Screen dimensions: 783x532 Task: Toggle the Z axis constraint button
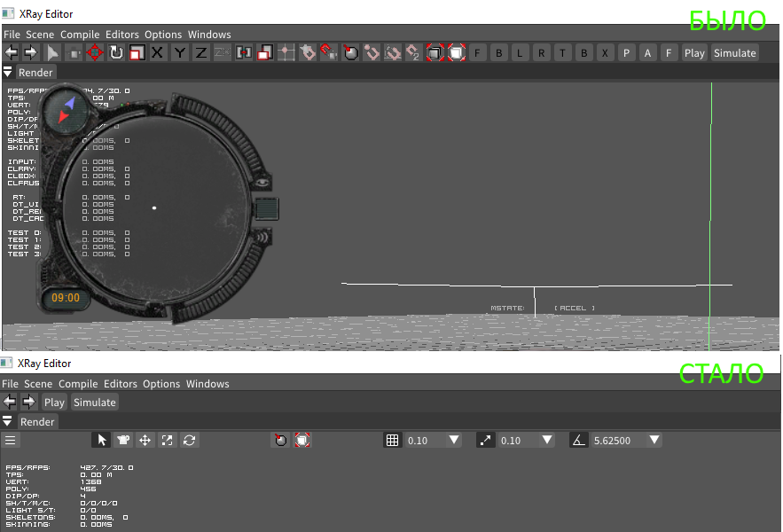[201, 53]
